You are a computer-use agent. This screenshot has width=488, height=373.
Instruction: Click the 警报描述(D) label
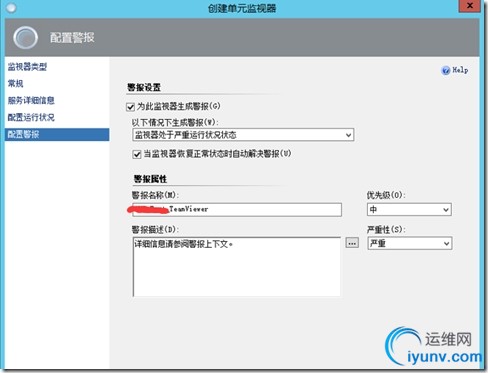tap(155, 230)
